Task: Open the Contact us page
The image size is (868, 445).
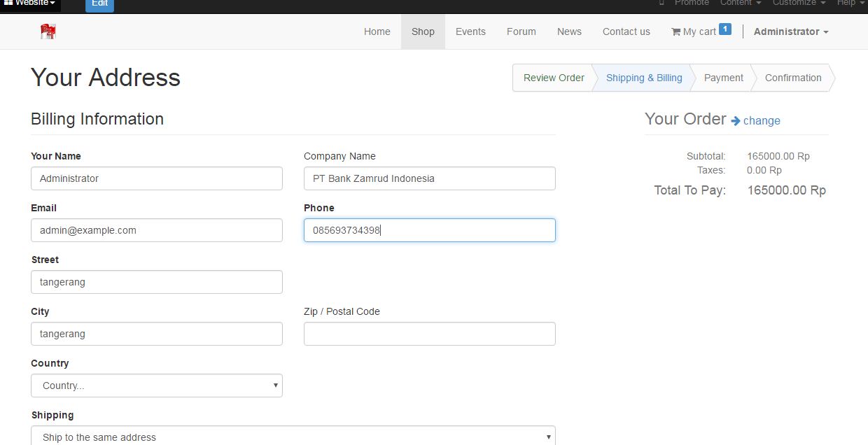Action: pyautogui.click(x=626, y=31)
